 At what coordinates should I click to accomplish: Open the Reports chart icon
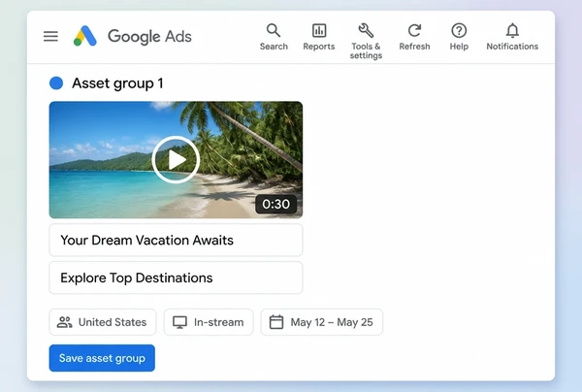(319, 37)
